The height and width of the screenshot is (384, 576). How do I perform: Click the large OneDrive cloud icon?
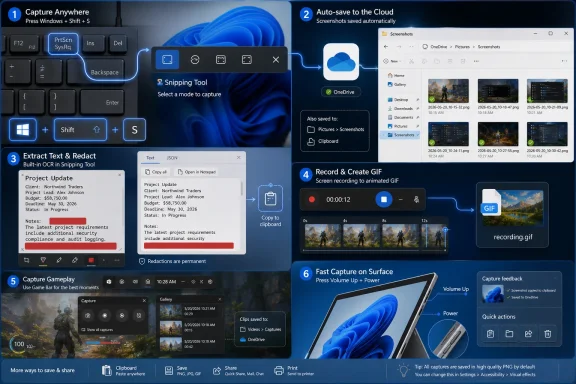click(341, 62)
